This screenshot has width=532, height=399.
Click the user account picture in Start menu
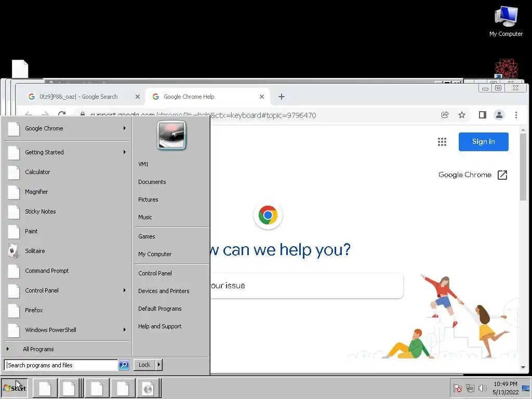pos(171,136)
